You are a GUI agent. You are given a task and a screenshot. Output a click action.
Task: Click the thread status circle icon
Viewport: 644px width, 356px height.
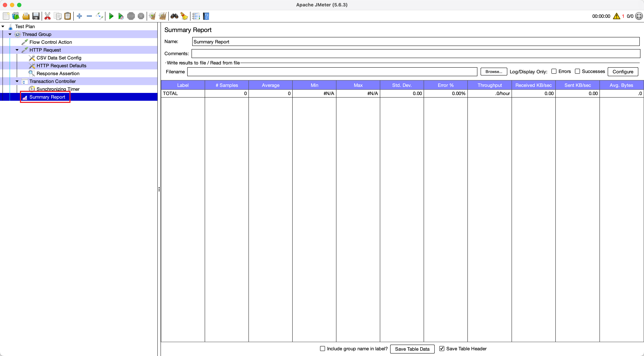tap(639, 16)
